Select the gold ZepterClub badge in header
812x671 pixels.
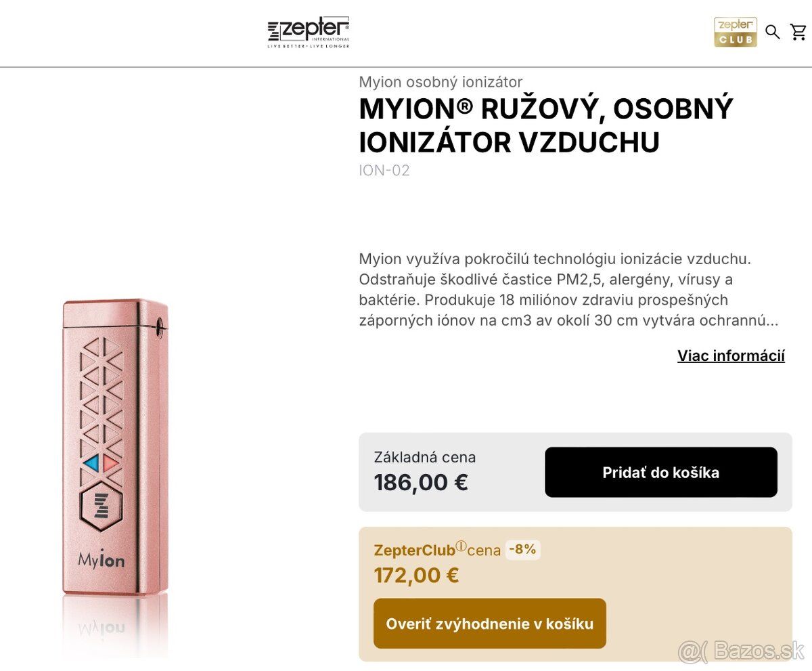pos(736,32)
